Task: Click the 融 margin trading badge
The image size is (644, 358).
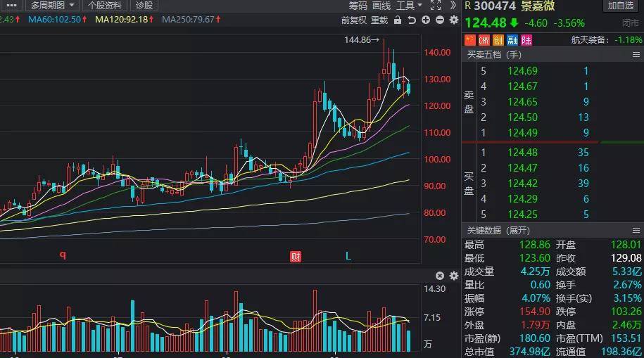Action: click(512, 40)
